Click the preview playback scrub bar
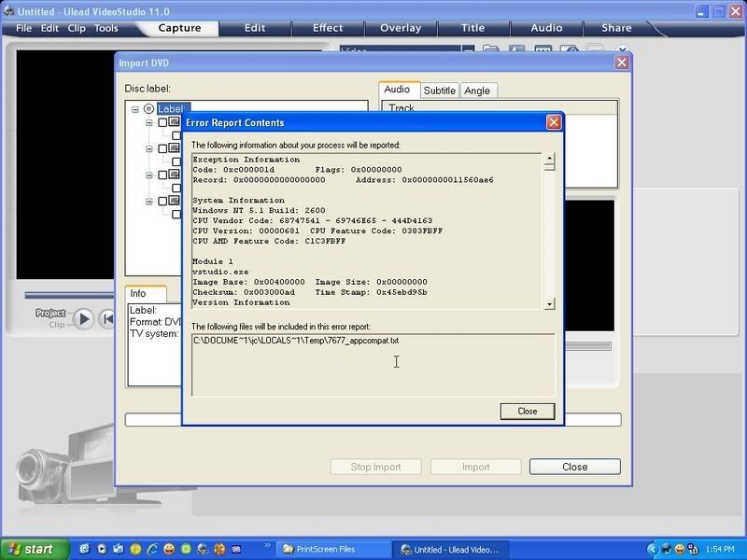 click(70, 295)
